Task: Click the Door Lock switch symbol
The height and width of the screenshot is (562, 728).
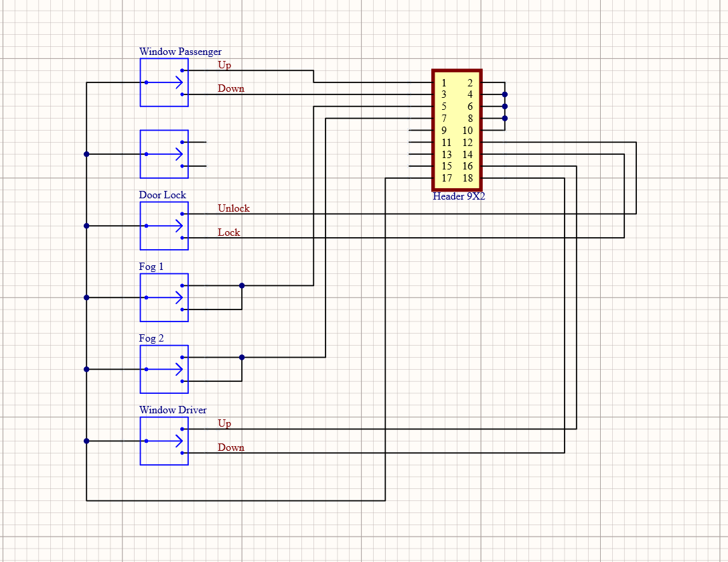Action: (x=163, y=226)
